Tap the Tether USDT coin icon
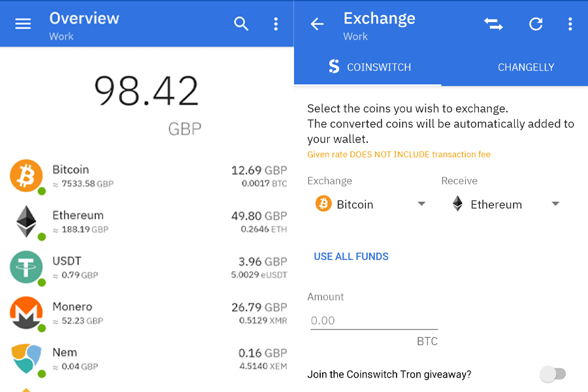This screenshot has width=588, height=392. [27, 267]
